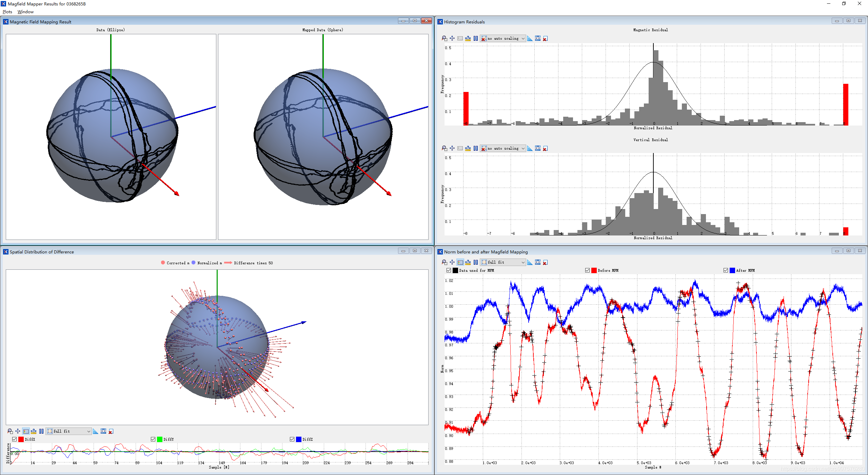This screenshot has width=868, height=475.
Task: Click clear plot icon in Norm plot toolbar
Action: click(545, 262)
